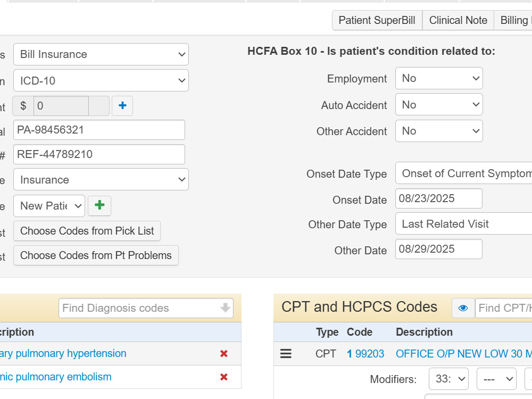Click the hamburger drag handle on the CPT row
The width and height of the screenshot is (532, 399).
pos(286,354)
